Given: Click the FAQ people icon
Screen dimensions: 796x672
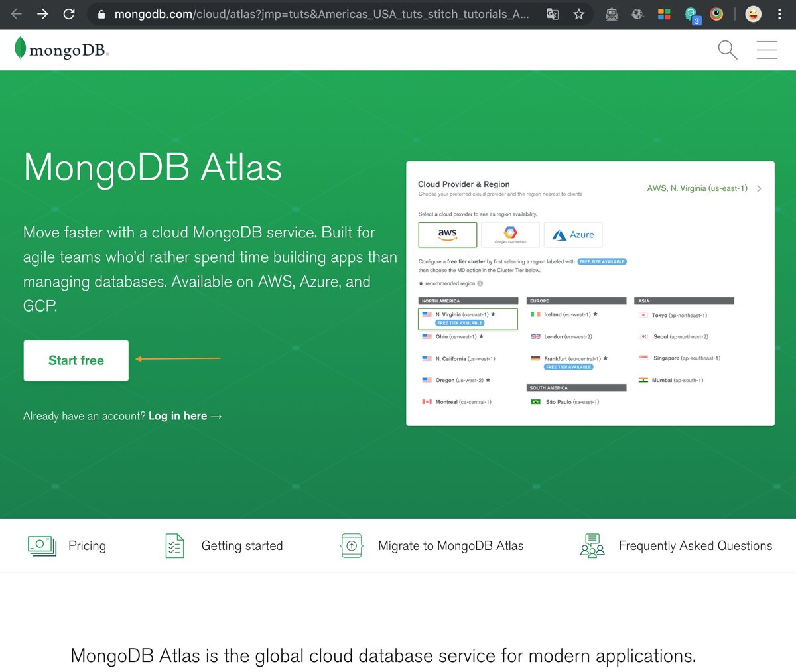Looking at the screenshot, I should point(592,545).
